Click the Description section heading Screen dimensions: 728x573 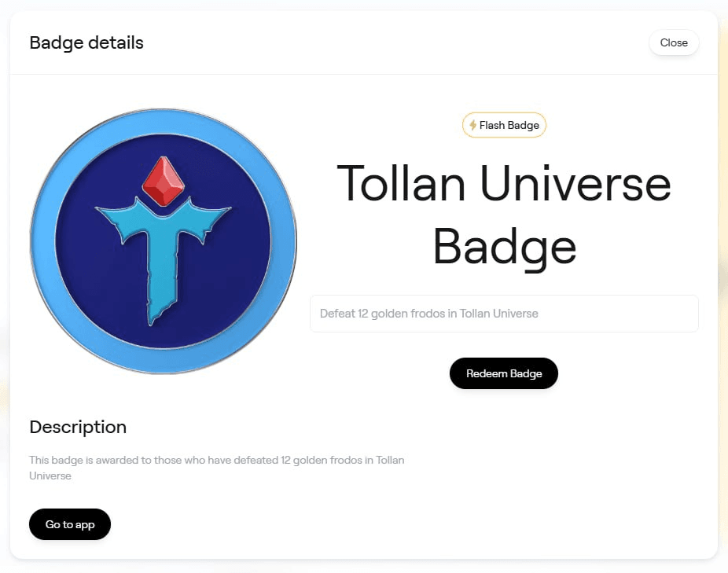78,428
